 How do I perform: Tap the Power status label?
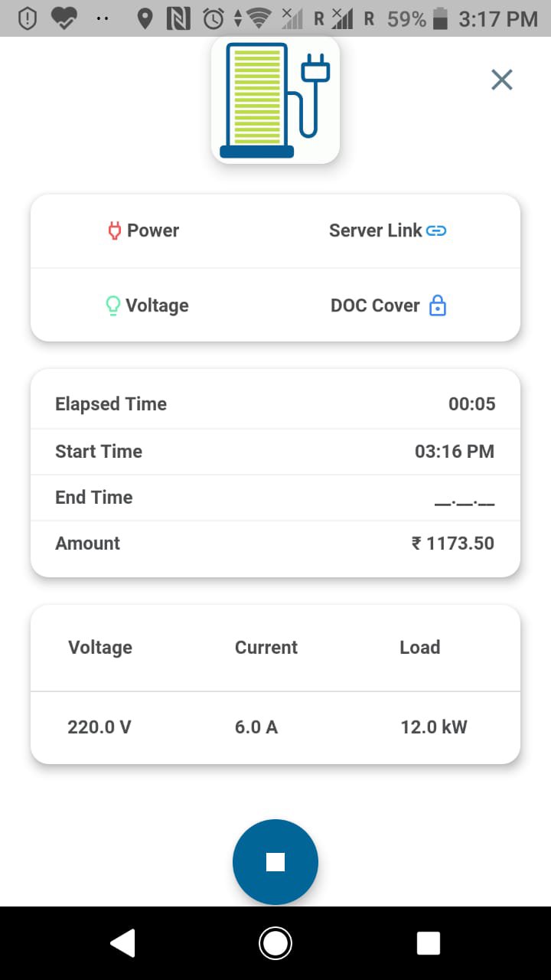(x=153, y=230)
